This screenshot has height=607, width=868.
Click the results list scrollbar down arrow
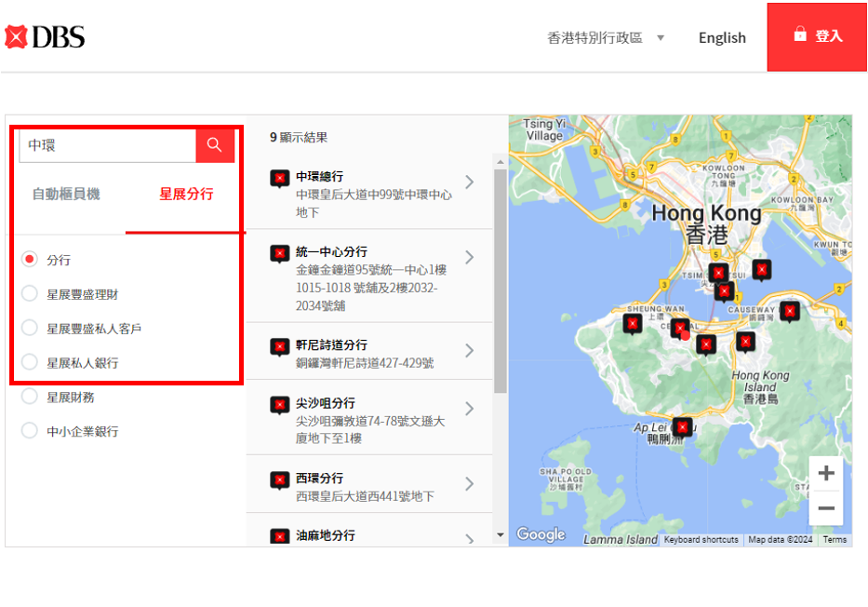point(500,535)
